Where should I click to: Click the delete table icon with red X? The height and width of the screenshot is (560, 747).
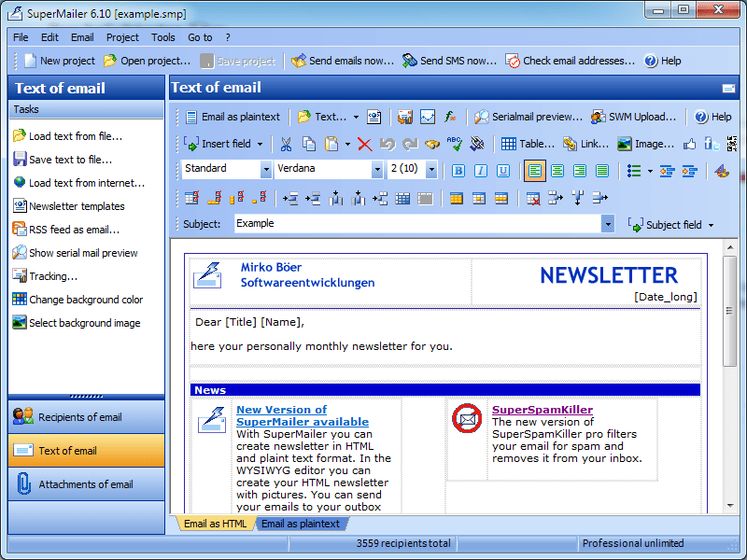click(x=533, y=198)
